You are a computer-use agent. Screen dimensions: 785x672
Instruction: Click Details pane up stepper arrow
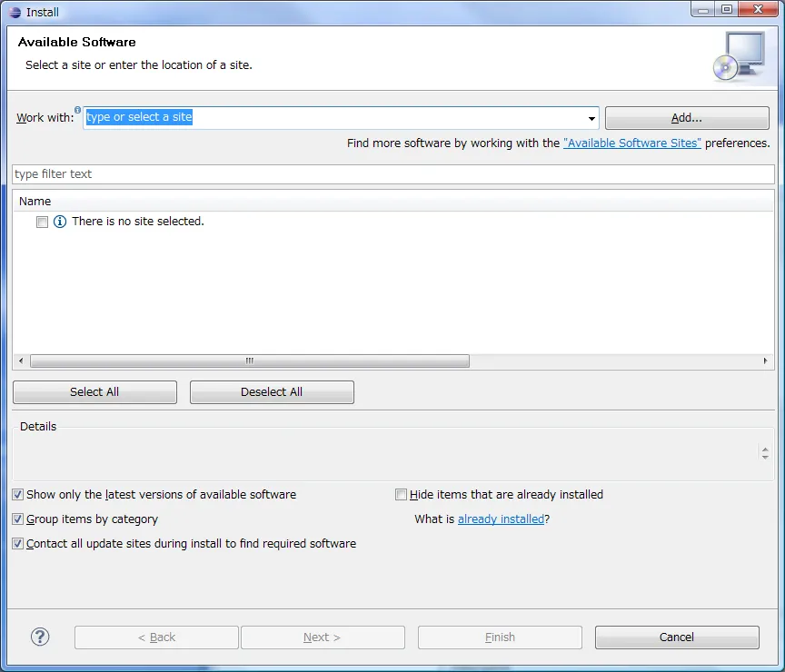point(765,449)
